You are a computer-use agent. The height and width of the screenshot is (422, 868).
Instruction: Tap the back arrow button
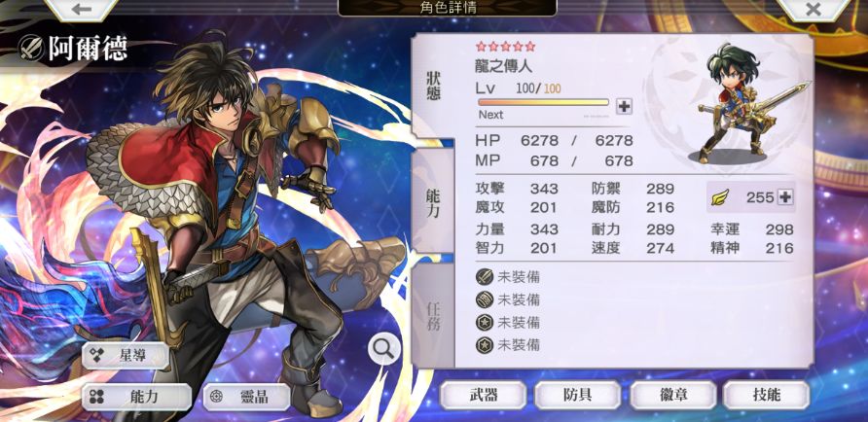(x=82, y=9)
